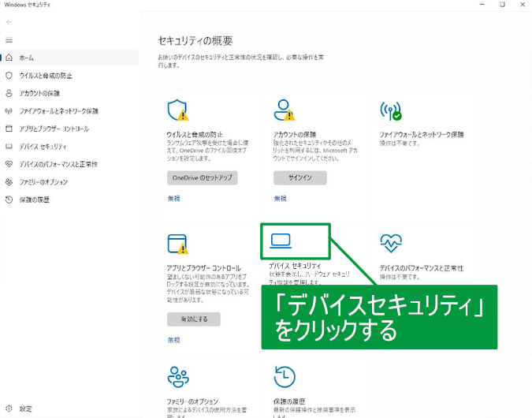
Task: Click the OneDrive のセットアップ button
Action: [x=203, y=177]
